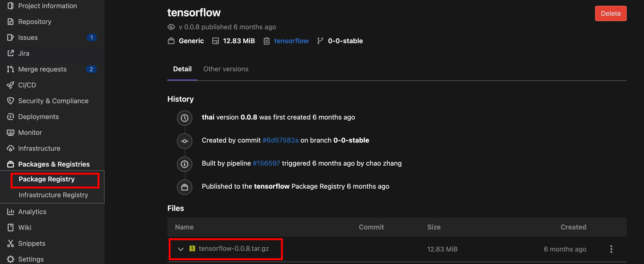Image resolution: width=644 pixels, height=264 pixels.
Task: Click the Wiki book icon
Action: pos(10,228)
